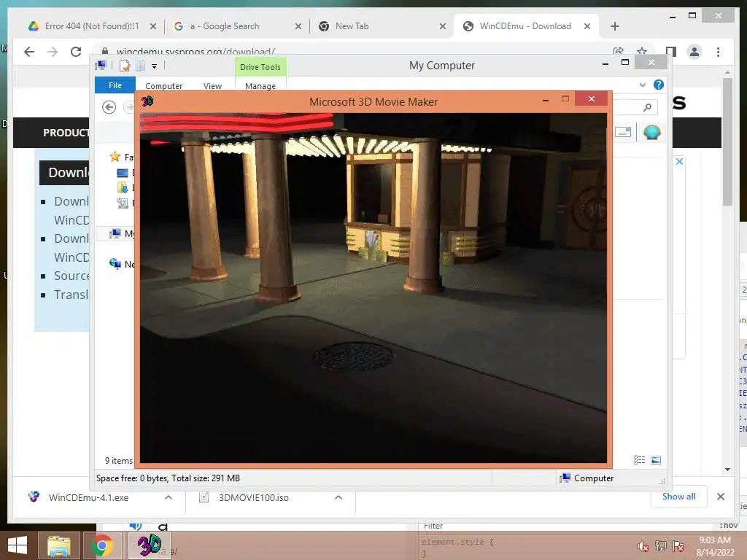Screen dimensions: 747x560
Task: Click Show all downloads link
Action: pyautogui.click(x=679, y=497)
